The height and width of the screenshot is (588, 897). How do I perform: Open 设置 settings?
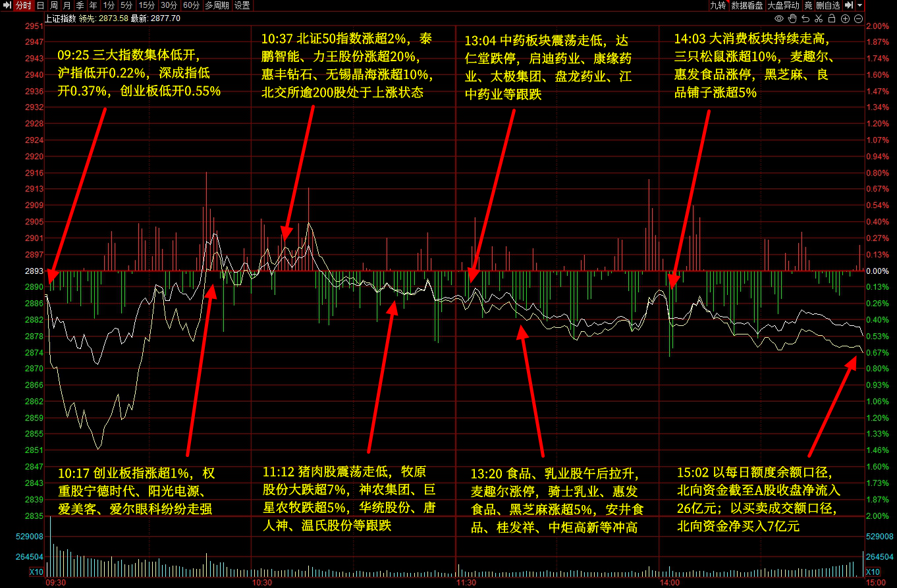242,5
